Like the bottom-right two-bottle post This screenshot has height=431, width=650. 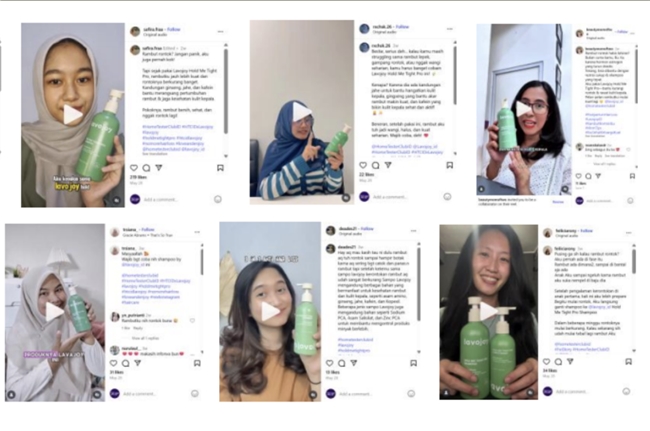click(x=546, y=361)
